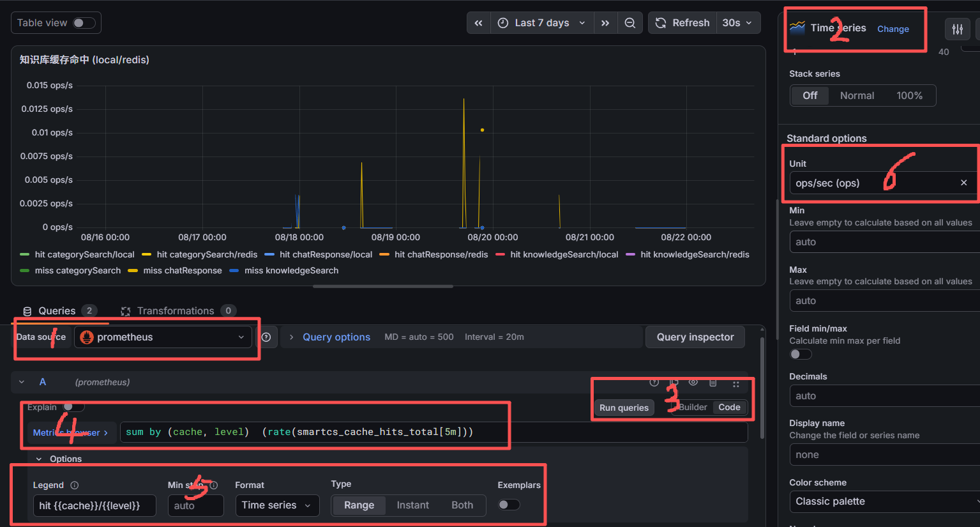Enable the Exemplars switch
980x527 pixels.
509,505
